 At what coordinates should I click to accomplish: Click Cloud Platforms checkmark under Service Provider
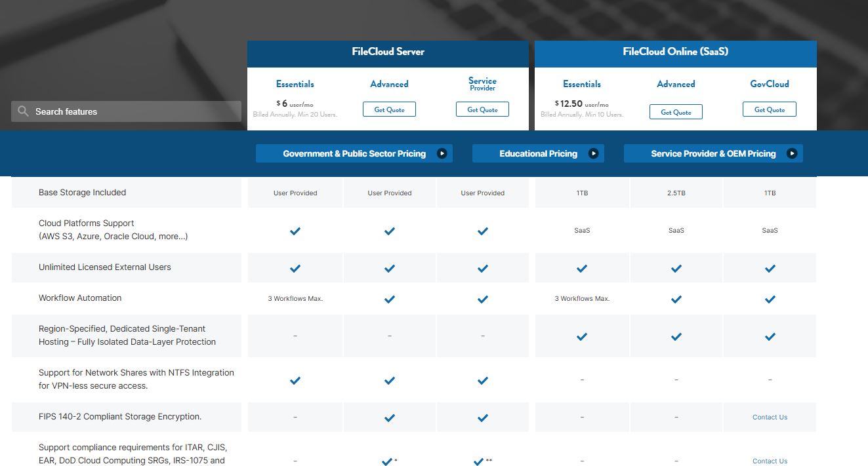pyautogui.click(x=482, y=231)
